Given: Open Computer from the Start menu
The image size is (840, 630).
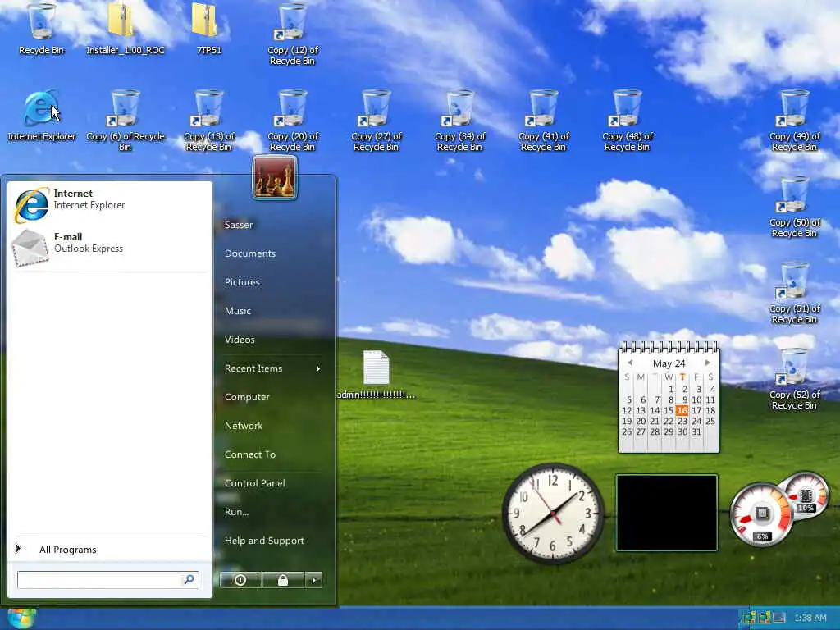Looking at the screenshot, I should pos(247,397).
